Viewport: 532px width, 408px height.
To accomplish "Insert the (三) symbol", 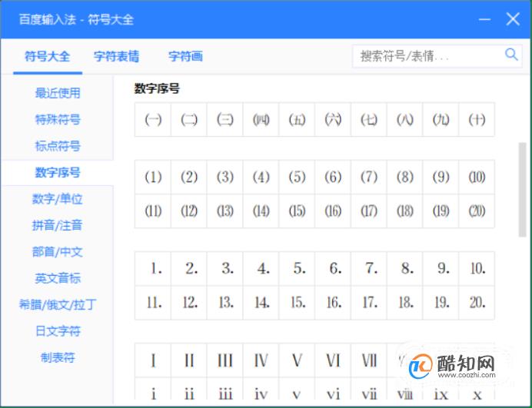I will tap(225, 119).
